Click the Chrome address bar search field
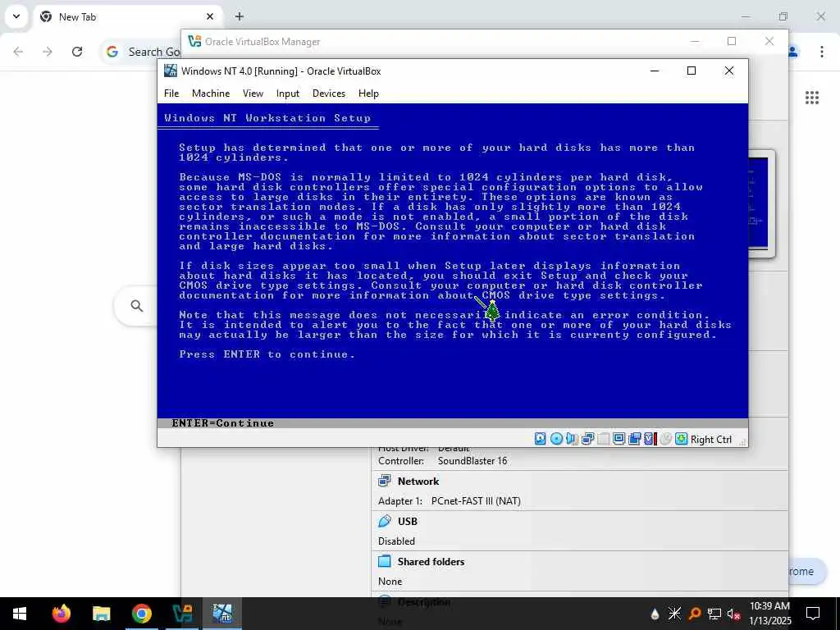Image resolution: width=840 pixels, height=630 pixels. [x=141, y=52]
